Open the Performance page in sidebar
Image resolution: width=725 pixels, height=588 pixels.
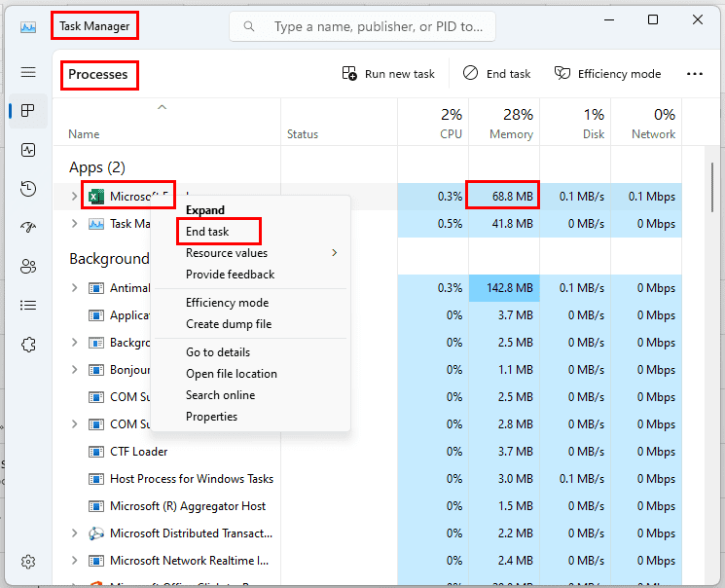[28, 150]
